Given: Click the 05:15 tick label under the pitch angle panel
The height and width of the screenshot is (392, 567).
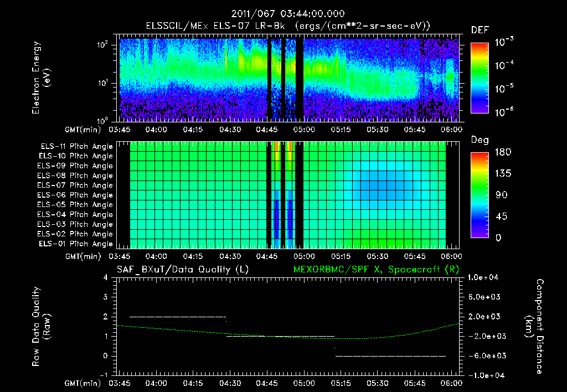Looking at the screenshot, I should coord(341,256).
